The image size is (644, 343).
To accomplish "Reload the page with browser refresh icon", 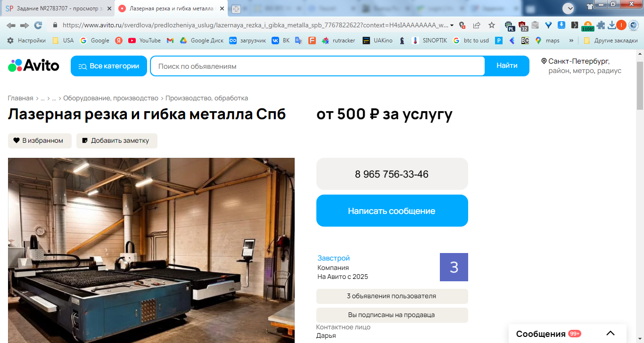I will tap(38, 25).
